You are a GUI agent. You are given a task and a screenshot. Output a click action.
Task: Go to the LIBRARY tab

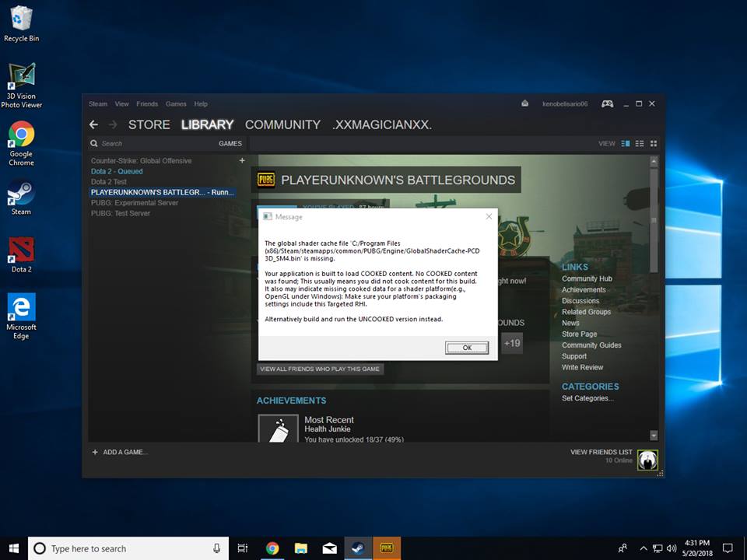pos(207,124)
